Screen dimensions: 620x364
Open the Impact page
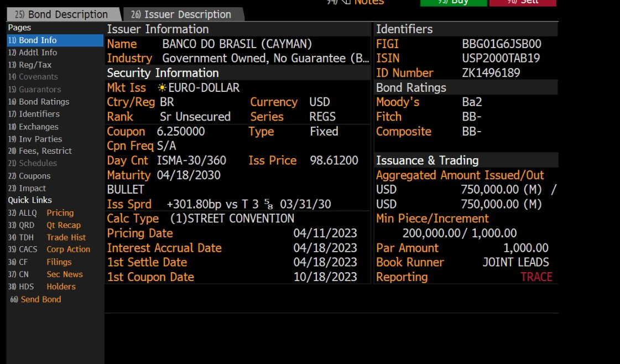tap(27, 188)
